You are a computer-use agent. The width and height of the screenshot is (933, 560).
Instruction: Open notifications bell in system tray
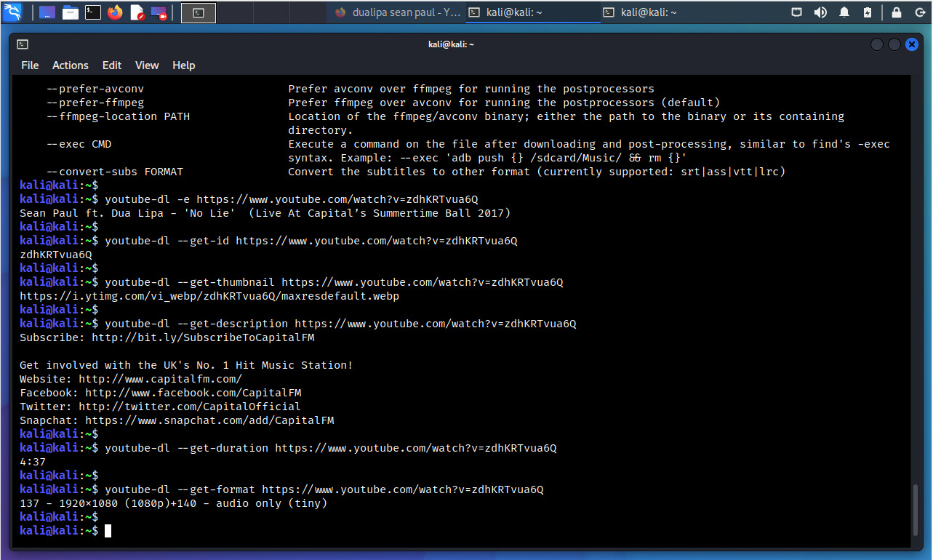(x=844, y=12)
